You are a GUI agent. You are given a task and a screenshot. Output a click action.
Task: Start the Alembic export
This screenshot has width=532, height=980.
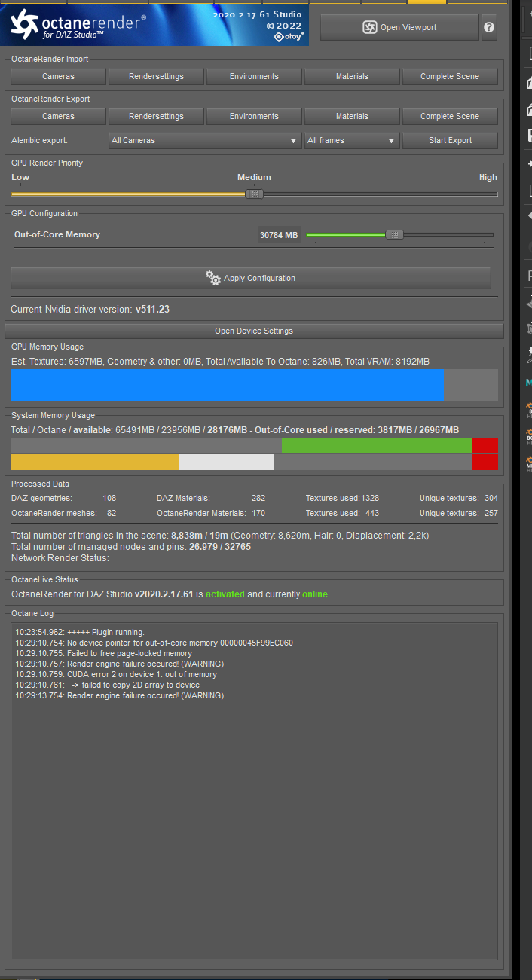coord(450,140)
